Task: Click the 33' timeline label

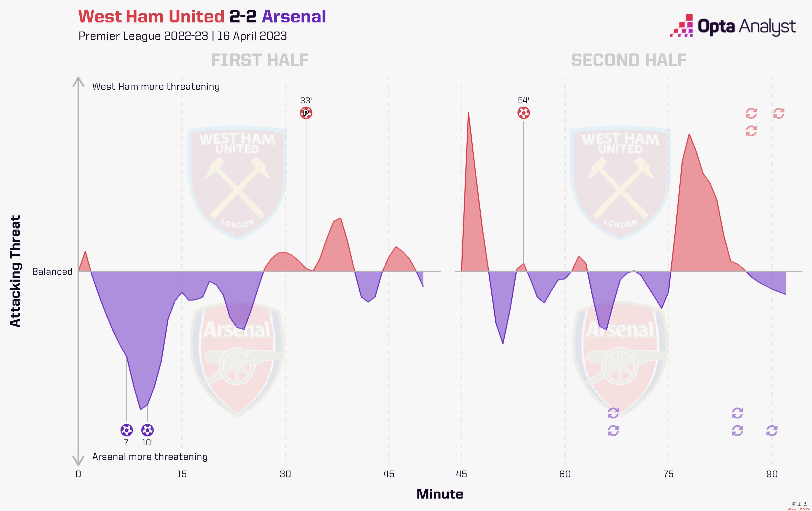Action: (306, 100)
